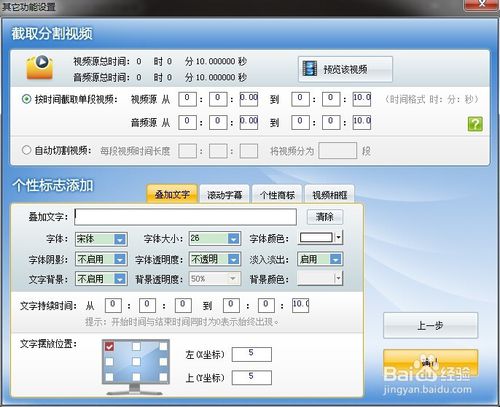Click the orange confirm button
The width and height of the screenshot is (500, 407).
[x=430, y=363]
